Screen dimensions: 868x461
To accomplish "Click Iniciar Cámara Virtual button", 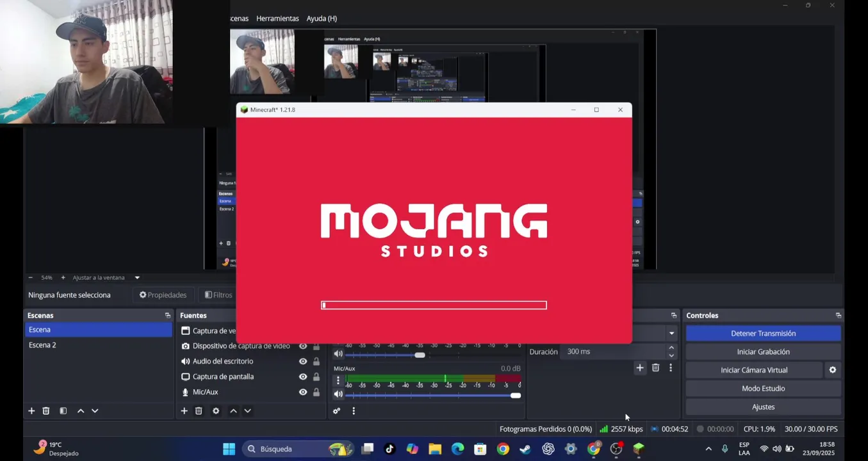I will pos(754,370).
